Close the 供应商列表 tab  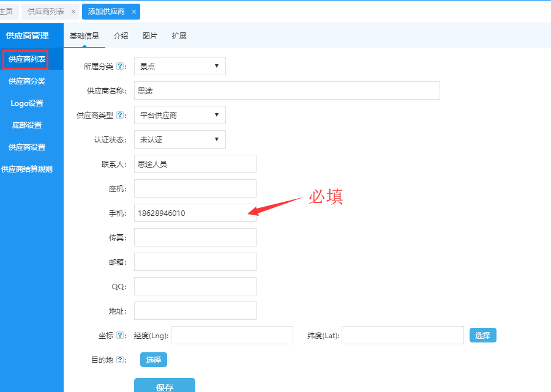[73, 12]
